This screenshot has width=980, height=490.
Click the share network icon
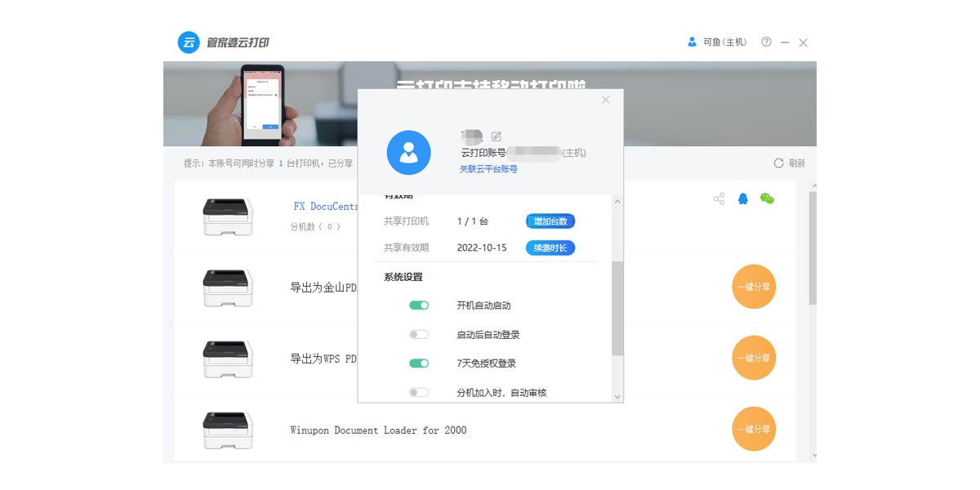[x=719, y=198]
